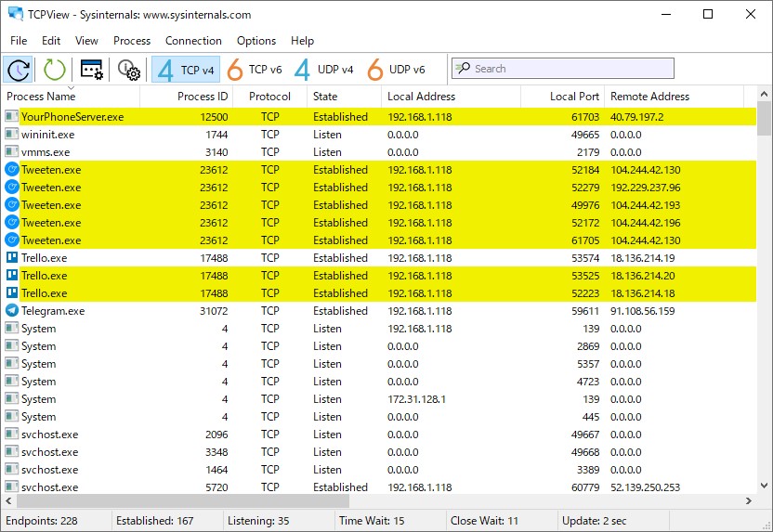Image resolution: width=773 pixels, height=532 pixels.
Task: Click the Time Wait: 15 status entry
Action: point(372,521)
